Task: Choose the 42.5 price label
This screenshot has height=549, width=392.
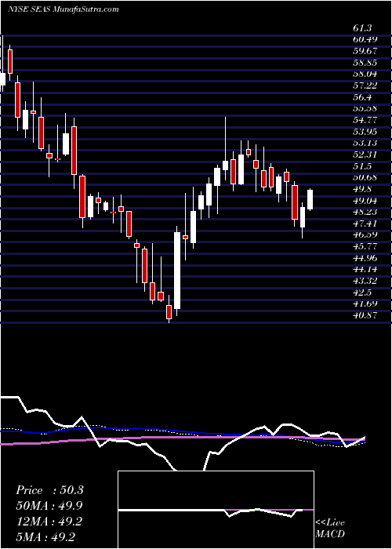Action: (x=362, y=293)
